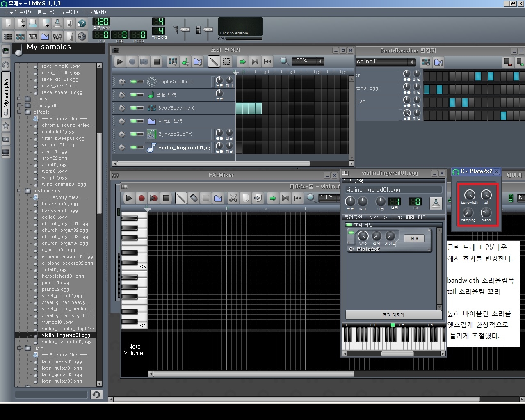Stop playback in Song Editor

(156, 62)
